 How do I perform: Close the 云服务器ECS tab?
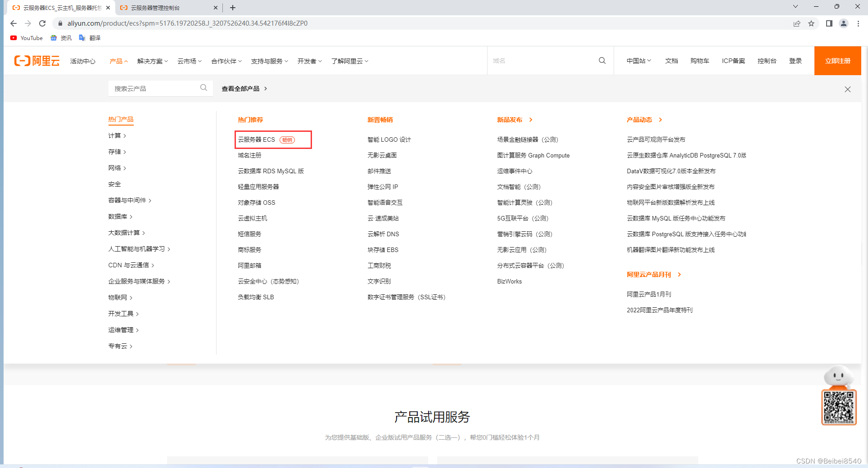click(x=108, y=8)
